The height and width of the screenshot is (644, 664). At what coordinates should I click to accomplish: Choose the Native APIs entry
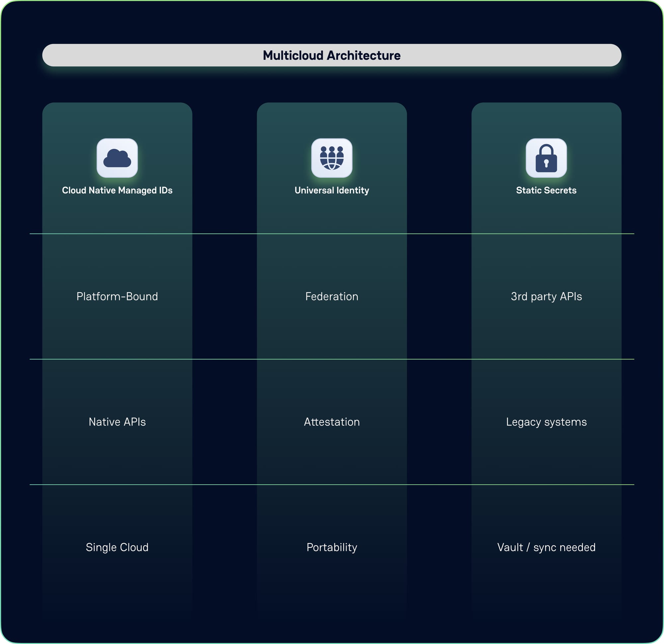[117, 422]
